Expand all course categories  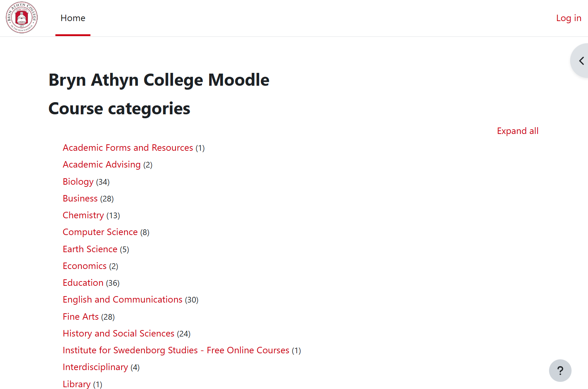[x=518, y=131]
